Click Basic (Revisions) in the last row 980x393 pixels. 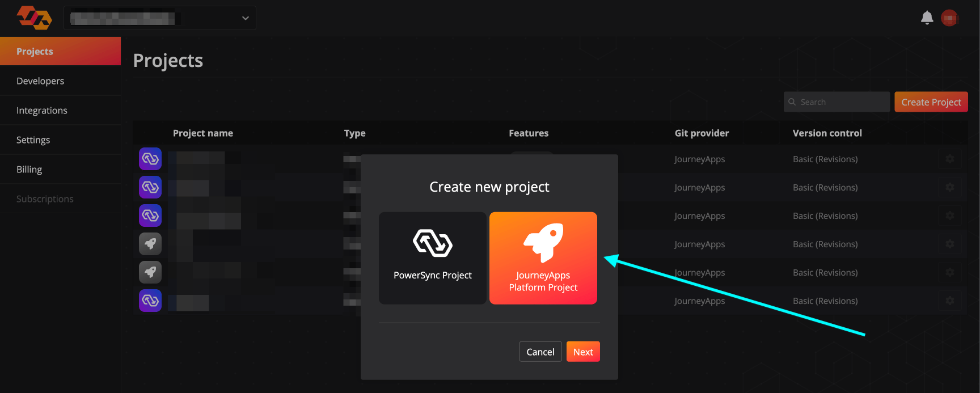coord(825,301)
